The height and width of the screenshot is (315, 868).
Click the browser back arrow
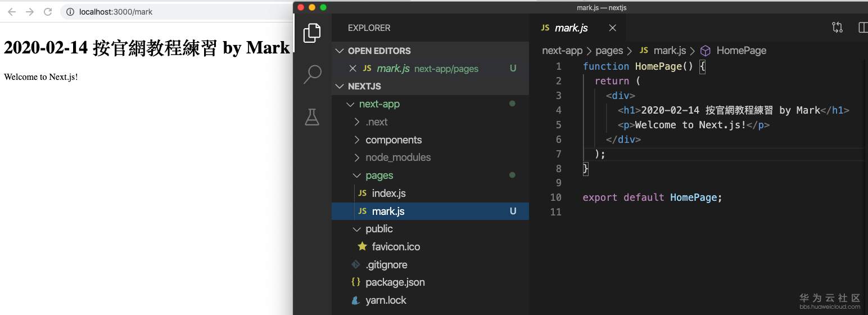click(12, 12)
